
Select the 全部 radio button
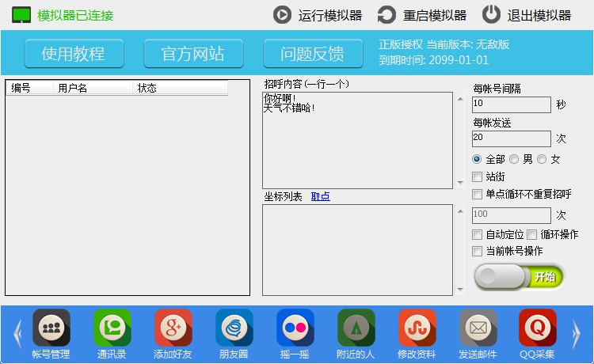[477, 159]
